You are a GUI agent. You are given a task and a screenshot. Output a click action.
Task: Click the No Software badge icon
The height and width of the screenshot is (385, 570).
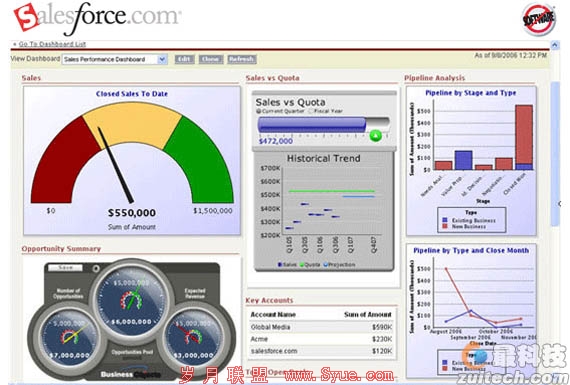click(539, 19)
